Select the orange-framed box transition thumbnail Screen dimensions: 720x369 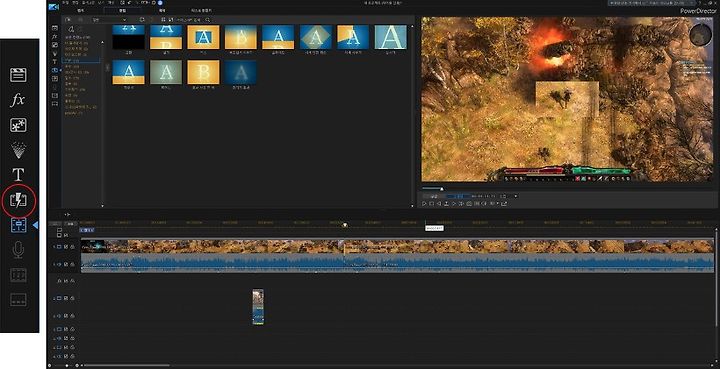pyautogui.click(x=203, y=37)
